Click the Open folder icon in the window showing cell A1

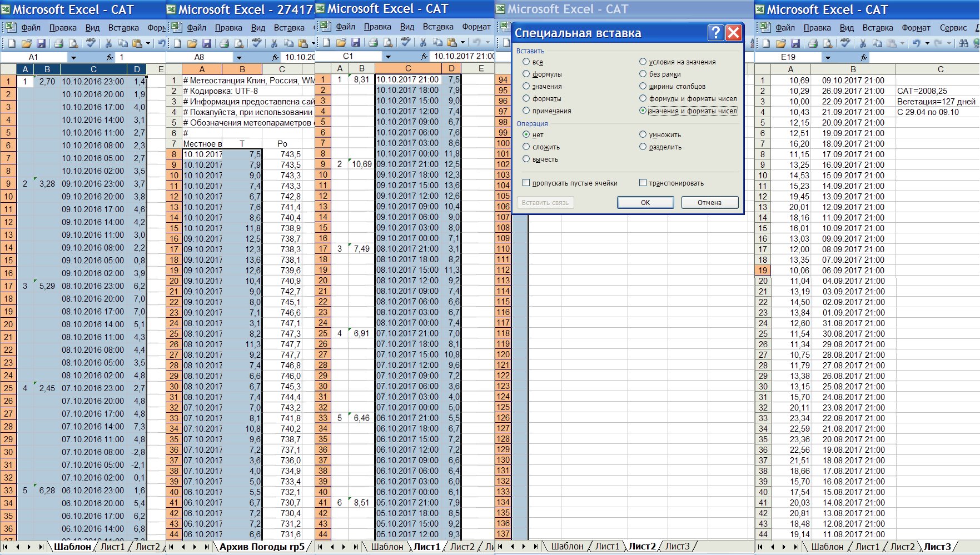click(x=26, y=43)
